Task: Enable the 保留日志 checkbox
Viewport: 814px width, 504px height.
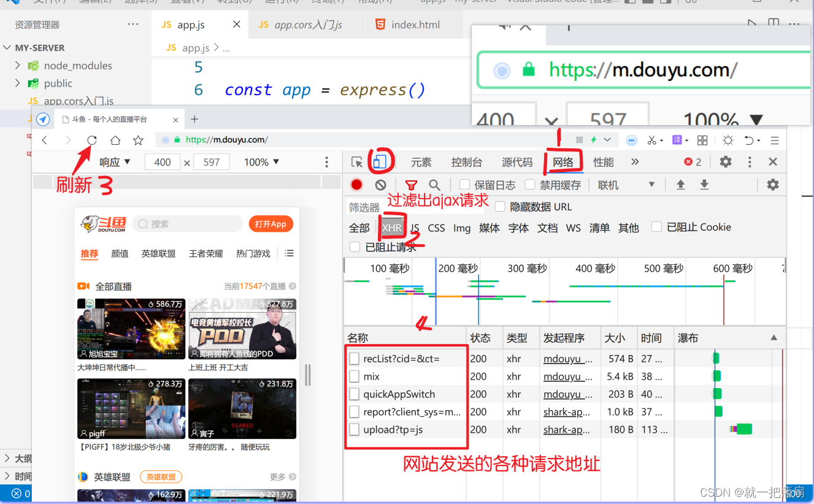Action: click(x=464, y=185)
